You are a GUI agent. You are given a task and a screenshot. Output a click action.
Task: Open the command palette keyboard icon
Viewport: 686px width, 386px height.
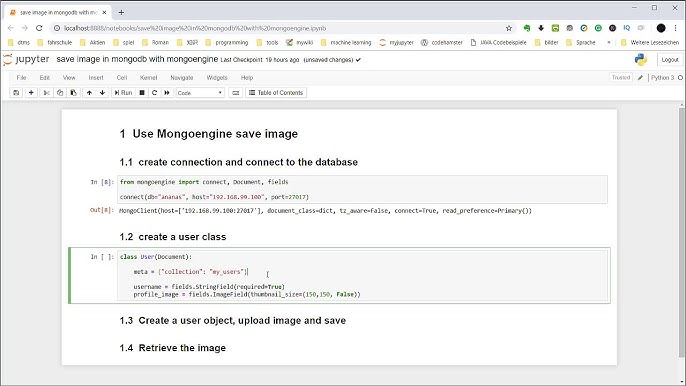click(x=236, y=93)
